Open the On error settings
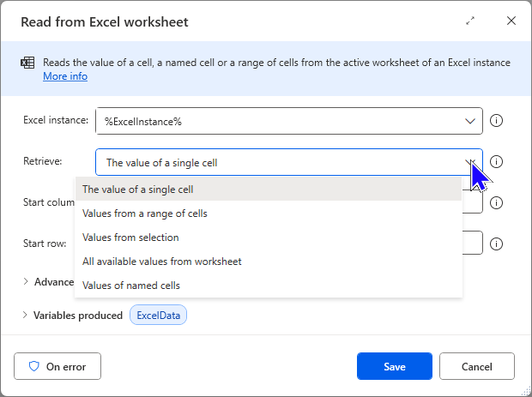Viewport: 532px width, 397px height. click(57, 366)
